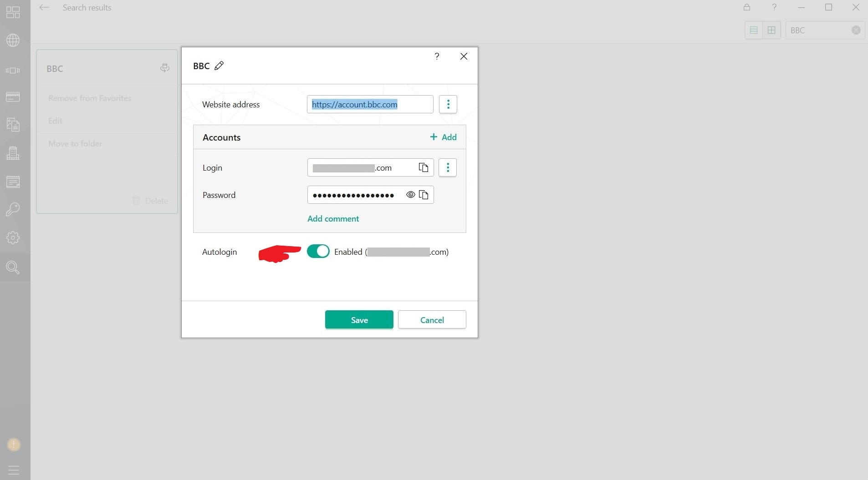Image resolution: width=868 pixels, height=480 pixels.
Task: Select the BBC card title
Action: [x=55, y=69]
